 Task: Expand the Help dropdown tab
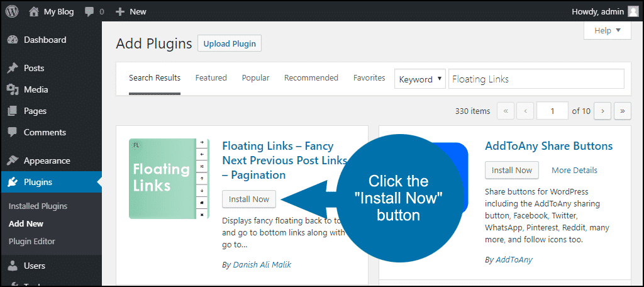click(608, 30)
